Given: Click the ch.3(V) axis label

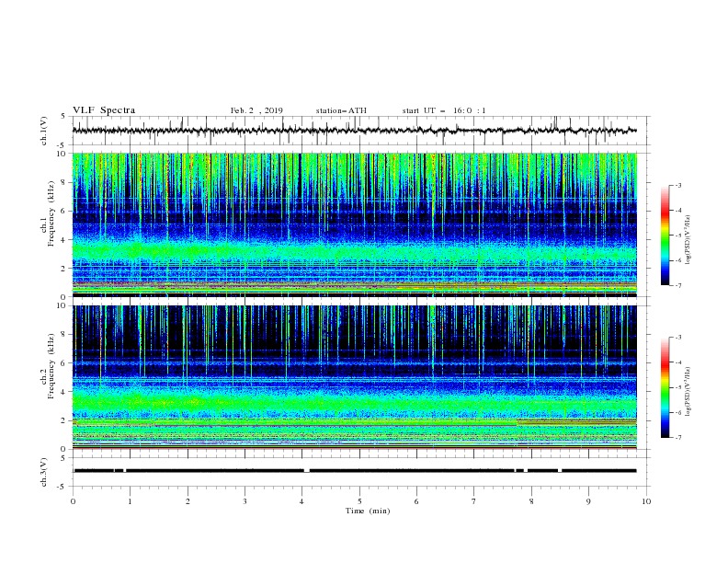Looking at the screenshot, I should click(x=44, y=472).
